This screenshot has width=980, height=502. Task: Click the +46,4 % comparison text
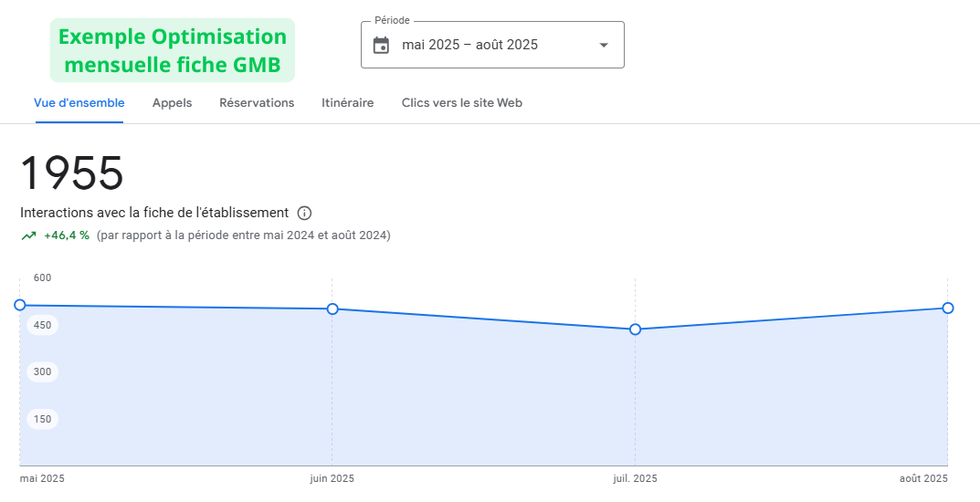[67, 235]
